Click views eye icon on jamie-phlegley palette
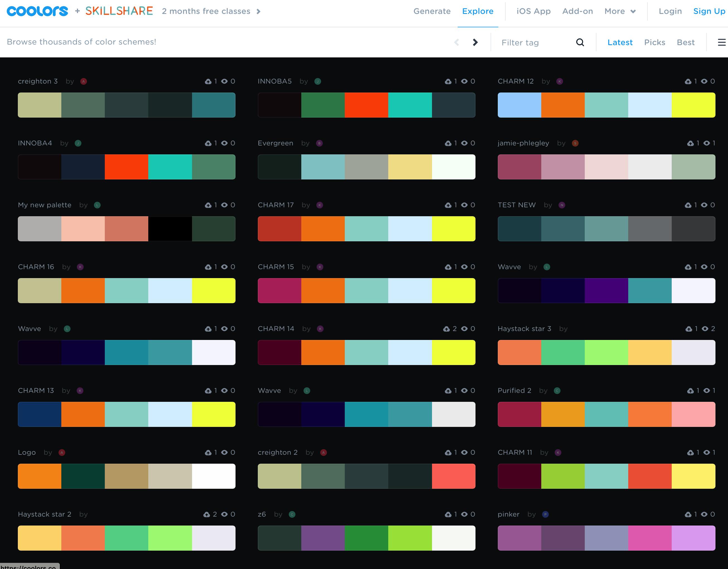 tap(706, 143)
